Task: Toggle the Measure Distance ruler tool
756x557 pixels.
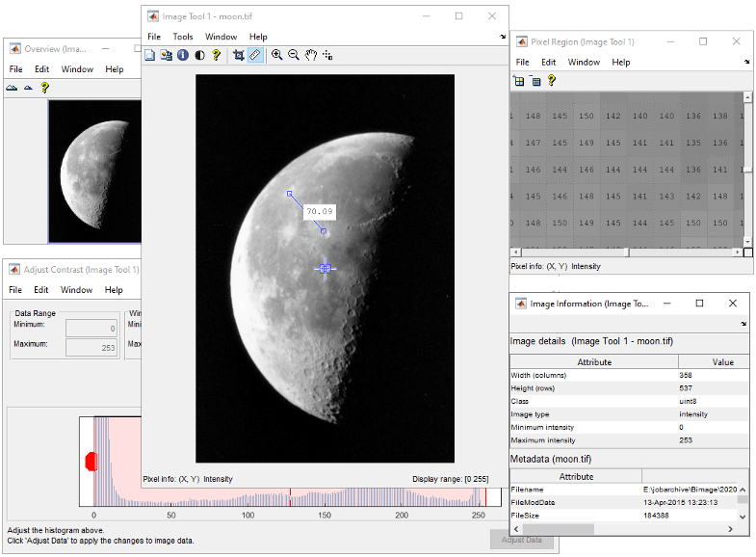Action: [x=255, y=55]
